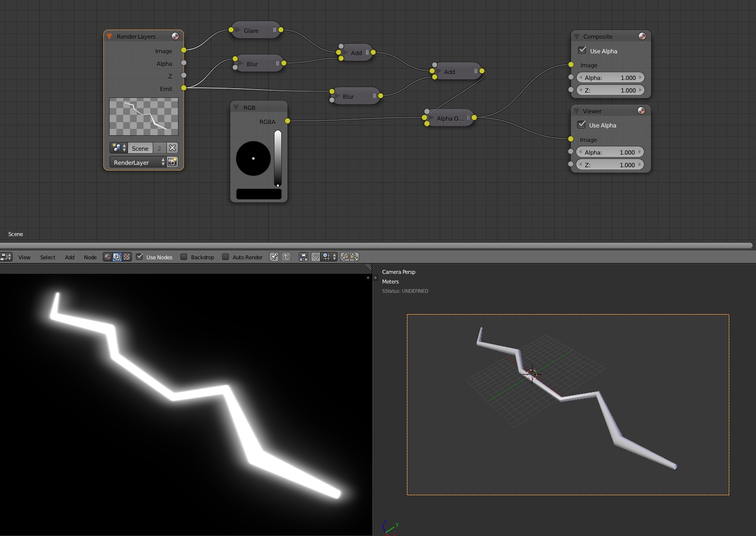The image size is (756, 536).
Task: Click the camera render icon on Render Layers node
Action: click(172, 162)
